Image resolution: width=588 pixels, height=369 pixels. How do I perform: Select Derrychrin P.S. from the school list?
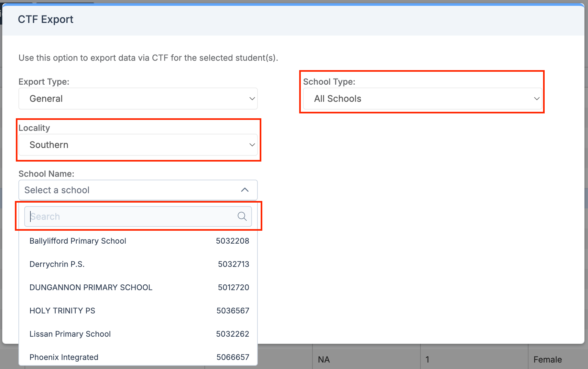coord(57,264)
